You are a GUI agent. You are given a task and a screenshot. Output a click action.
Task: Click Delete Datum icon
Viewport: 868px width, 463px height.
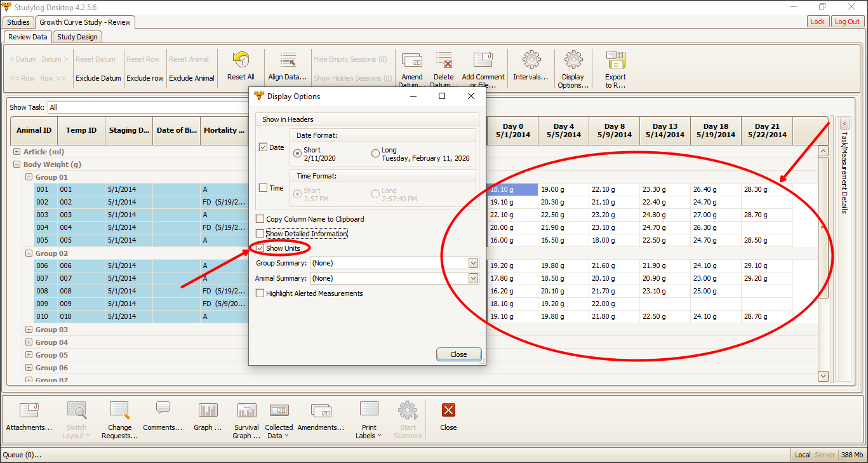444,60
